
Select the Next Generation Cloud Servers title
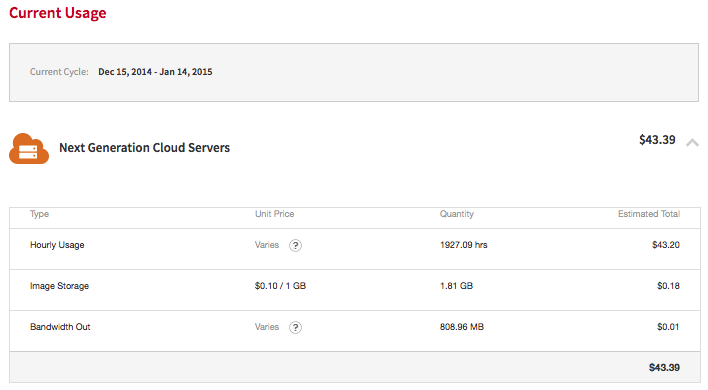144,148
